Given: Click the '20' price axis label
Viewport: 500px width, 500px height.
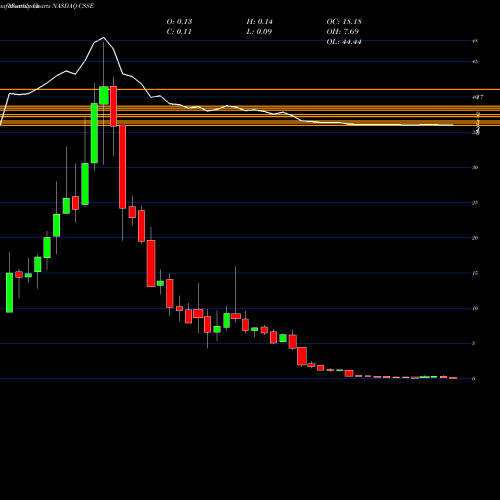Looking at the screenshot, I should point(475,238).
